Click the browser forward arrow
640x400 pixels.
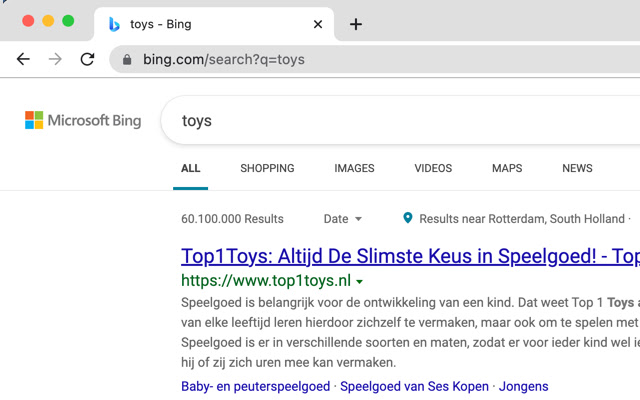coord(55,59)
